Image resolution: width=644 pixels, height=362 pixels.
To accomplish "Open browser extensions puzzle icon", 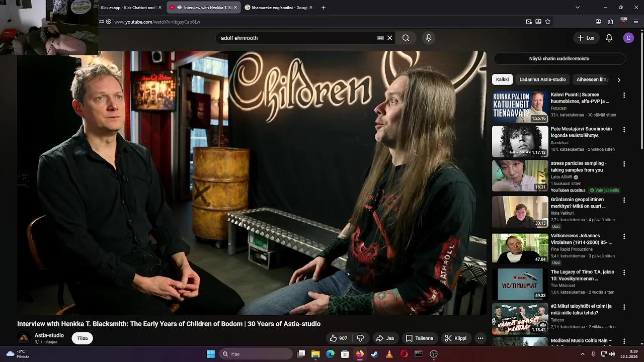I will click(x=610, y=22).
